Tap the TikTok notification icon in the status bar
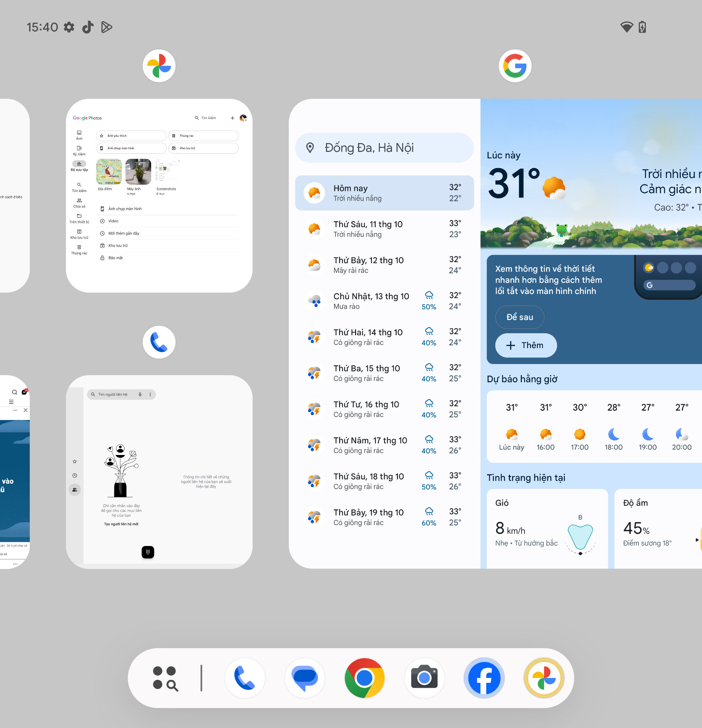 click(x=88, y=27)
